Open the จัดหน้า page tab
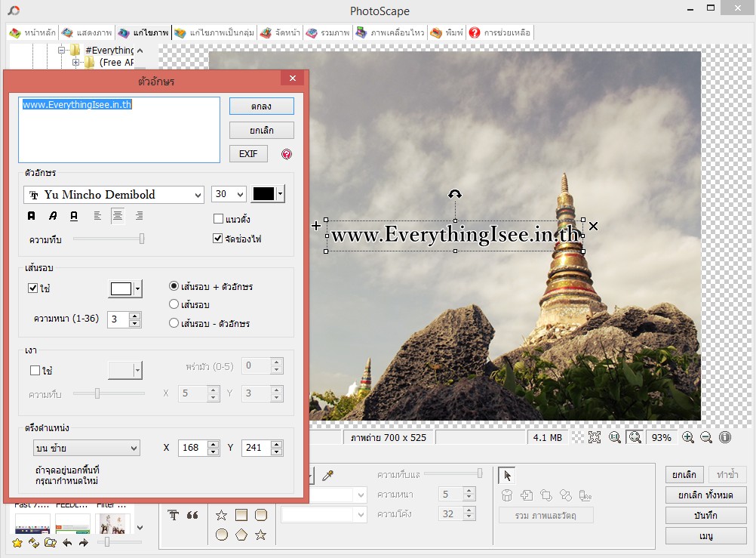Viewport: 756px width, 558px height. (281, 32)
